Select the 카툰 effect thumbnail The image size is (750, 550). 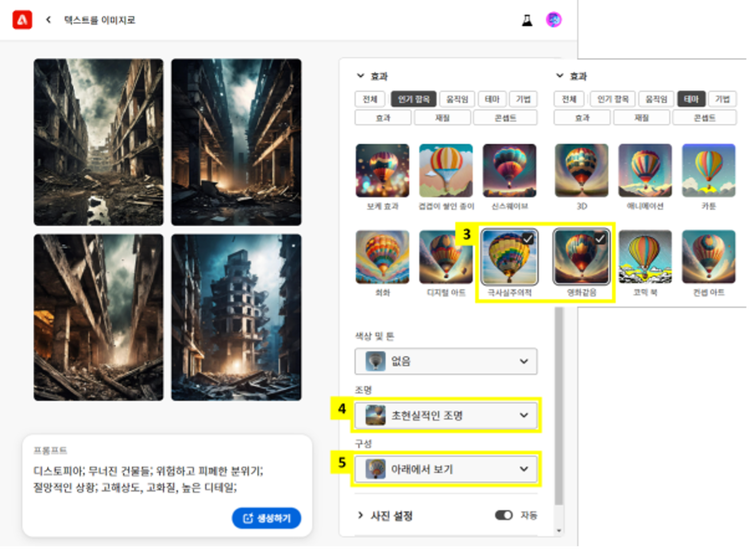click(708, 171)
